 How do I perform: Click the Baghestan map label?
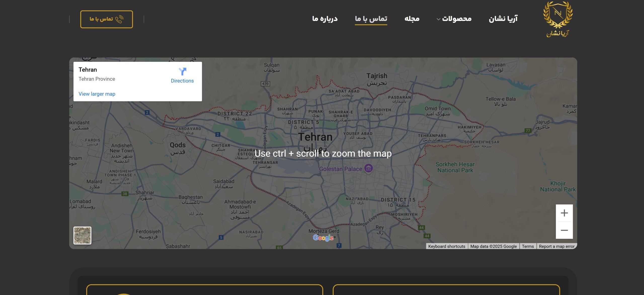click(191, 200)
